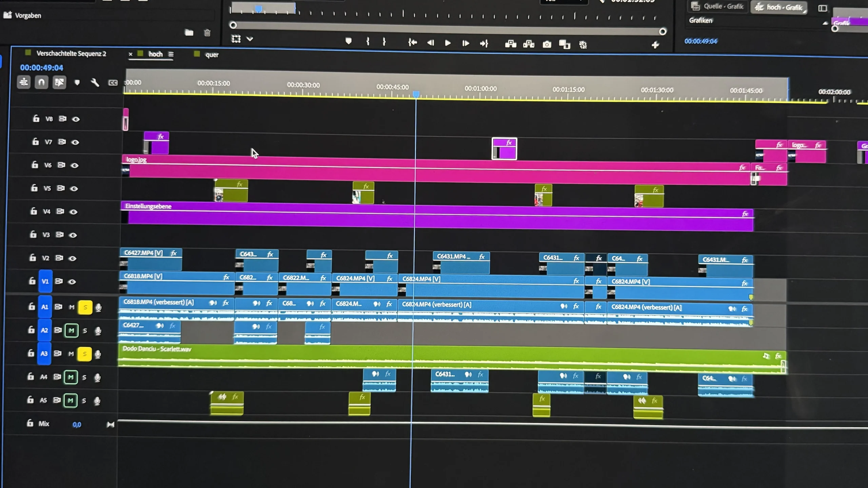868x488 pixels.
Task: Toggle lock on video track V4
Action: tap(34, 211)
